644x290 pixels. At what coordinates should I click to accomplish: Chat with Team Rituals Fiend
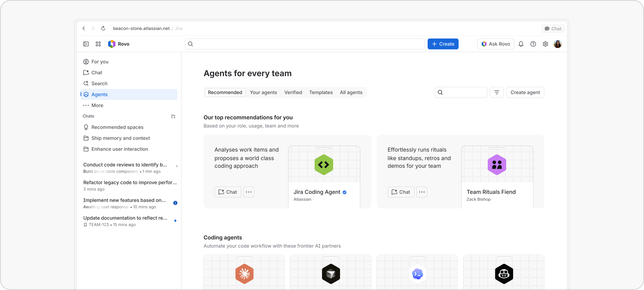tap(401, 192)
